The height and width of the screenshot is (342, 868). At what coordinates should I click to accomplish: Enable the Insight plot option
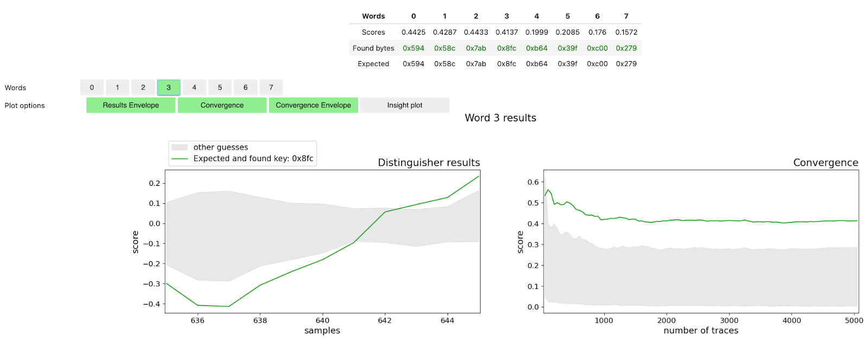point(404,105)
